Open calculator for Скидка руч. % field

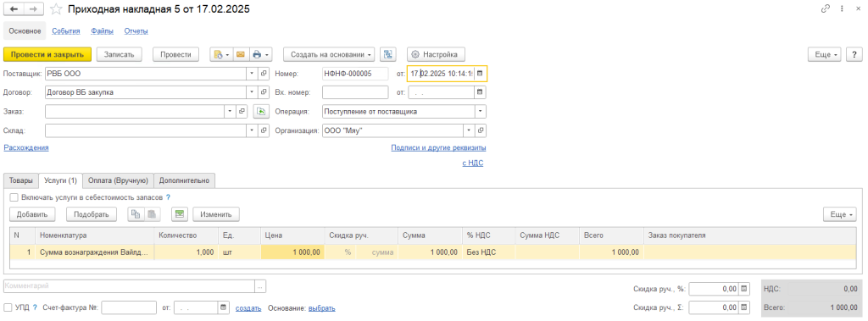pos(744,288)
